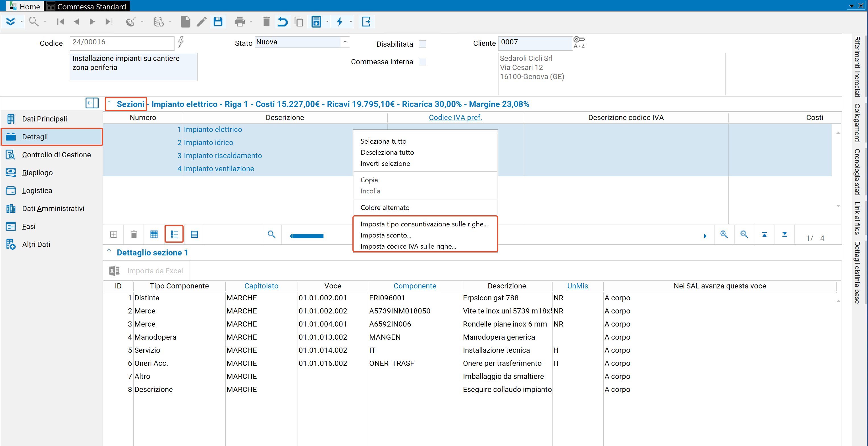868x446 pixels.
Task: Open the Dettagli sidebar section
Action: pos(51,137)
